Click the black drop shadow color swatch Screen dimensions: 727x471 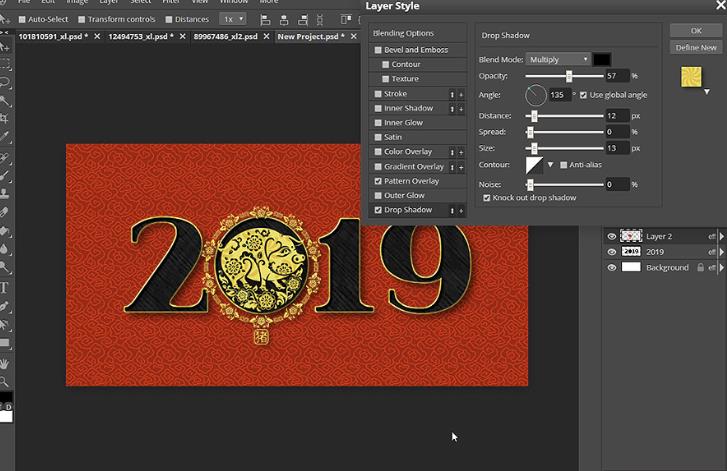point(602,59)
